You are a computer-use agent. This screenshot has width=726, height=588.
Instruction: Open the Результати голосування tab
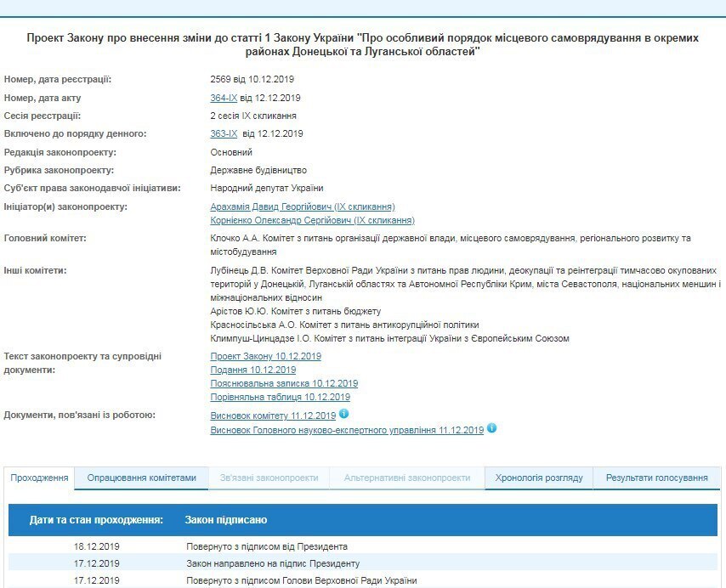tap(656, 478)
